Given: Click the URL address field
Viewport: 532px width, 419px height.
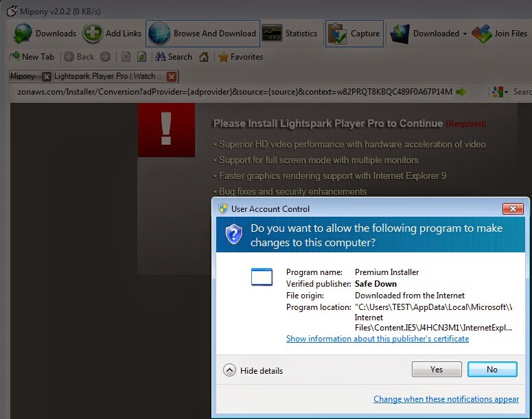Looking at the screenshot, I should (234, 92).
